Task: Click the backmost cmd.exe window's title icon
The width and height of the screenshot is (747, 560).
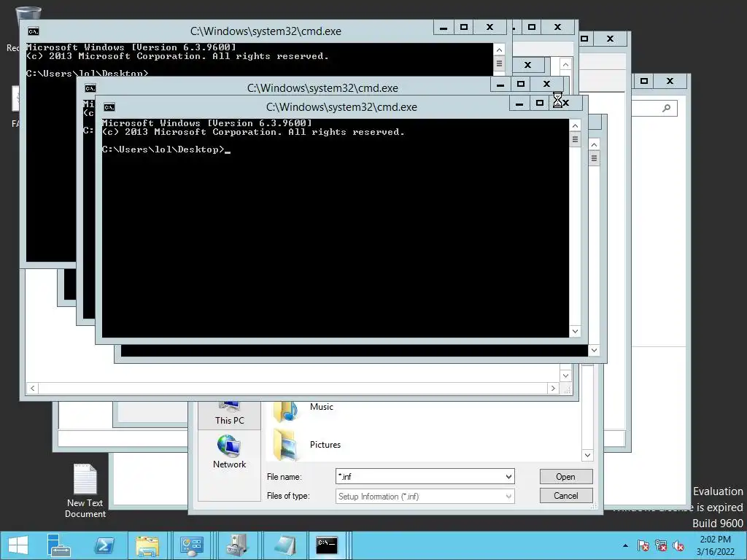Action: click(33, 31)
